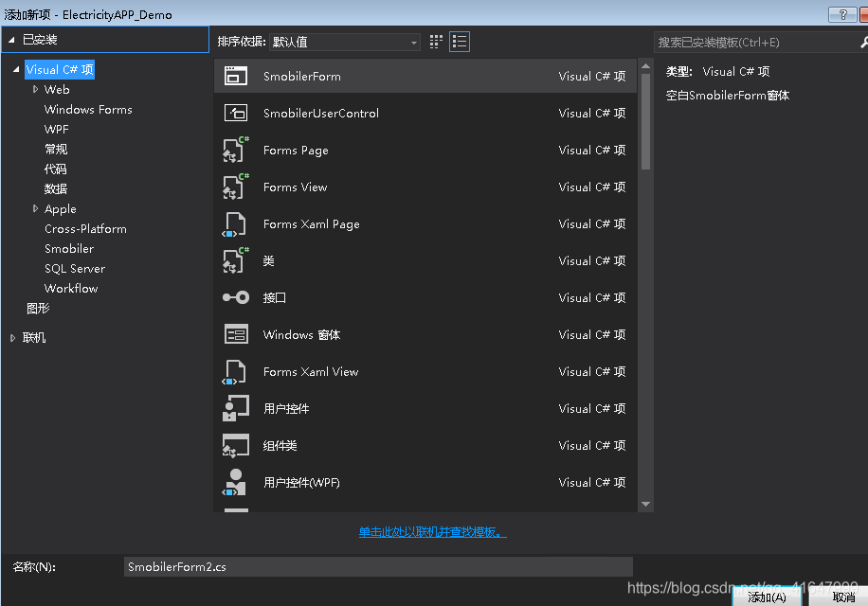Click the SmobilerUserControl text label
Image resolution: width=868 pixels, height=606 pixels.
321,114
